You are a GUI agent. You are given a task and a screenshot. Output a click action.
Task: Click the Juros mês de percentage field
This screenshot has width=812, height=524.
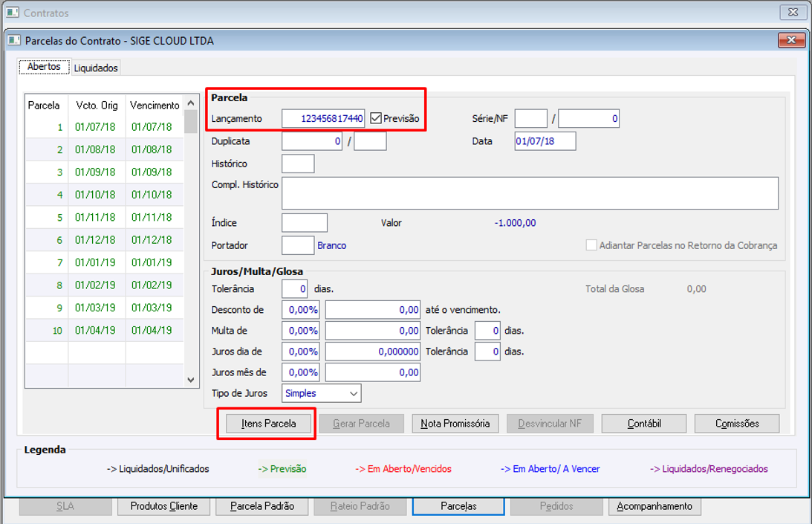[x=301, y=372]
